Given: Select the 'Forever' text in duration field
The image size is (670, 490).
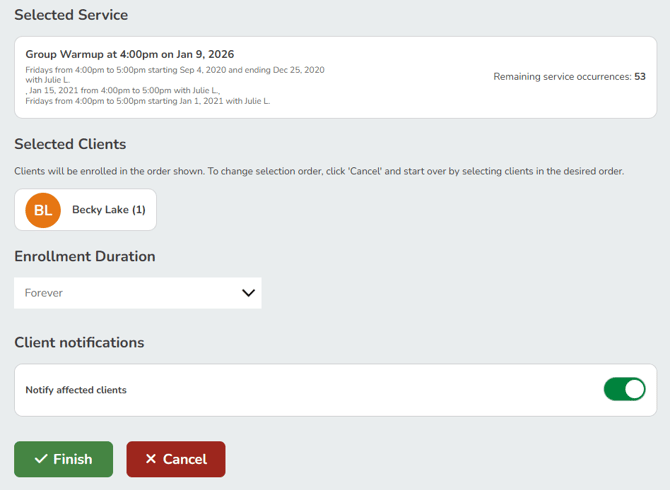Looking at the screenshot, I should [44, 293].
